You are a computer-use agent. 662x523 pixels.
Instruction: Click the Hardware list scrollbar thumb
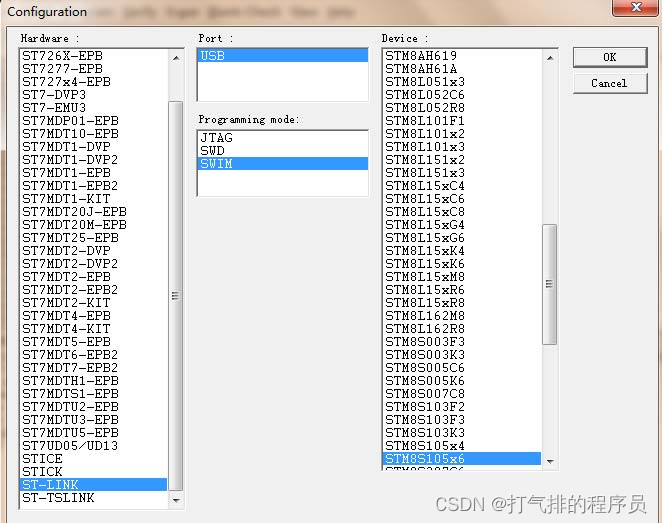pos(175,295)
